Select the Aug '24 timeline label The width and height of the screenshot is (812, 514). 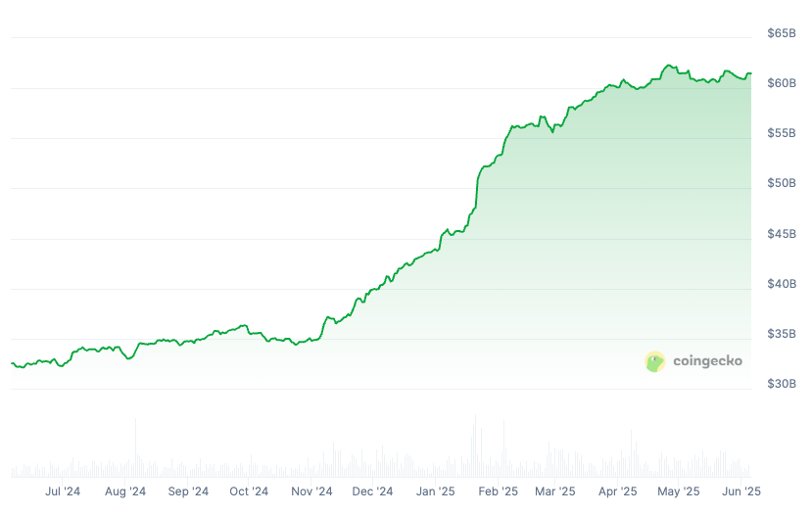click(x=124, y=491)
